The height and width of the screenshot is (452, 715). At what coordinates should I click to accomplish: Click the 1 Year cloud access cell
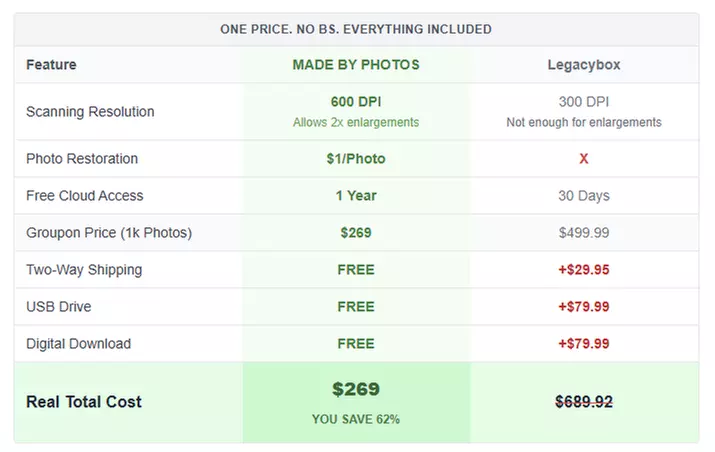pos(356,196)
